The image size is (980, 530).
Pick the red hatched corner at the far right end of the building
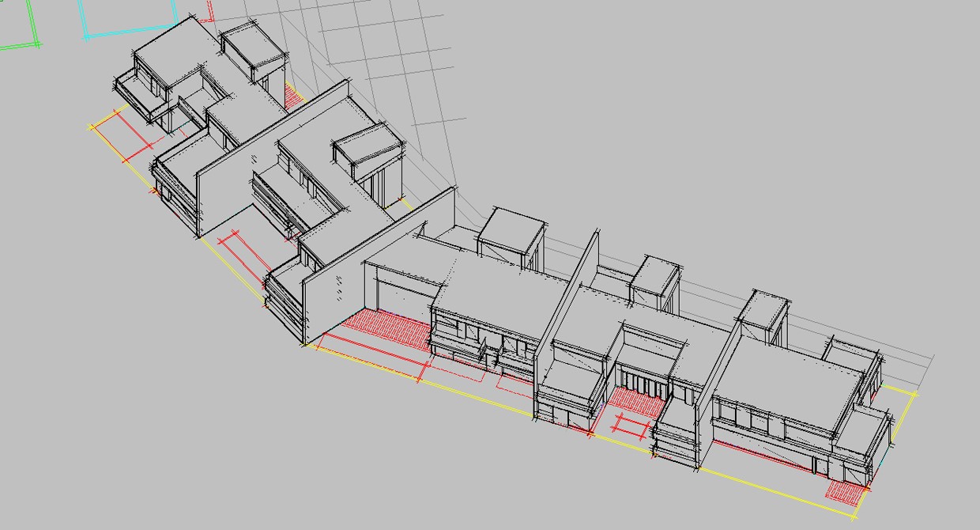point(846,492)
